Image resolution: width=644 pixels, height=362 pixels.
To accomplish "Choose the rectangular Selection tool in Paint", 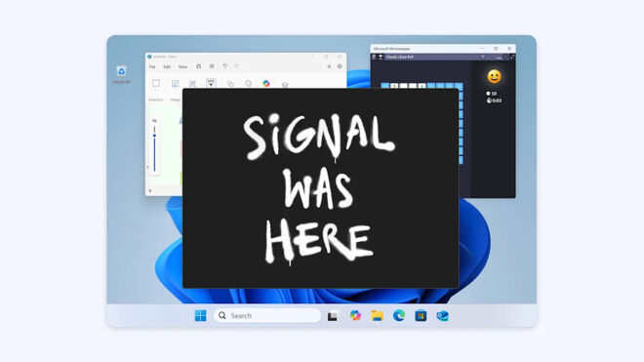I will (156, 83).
